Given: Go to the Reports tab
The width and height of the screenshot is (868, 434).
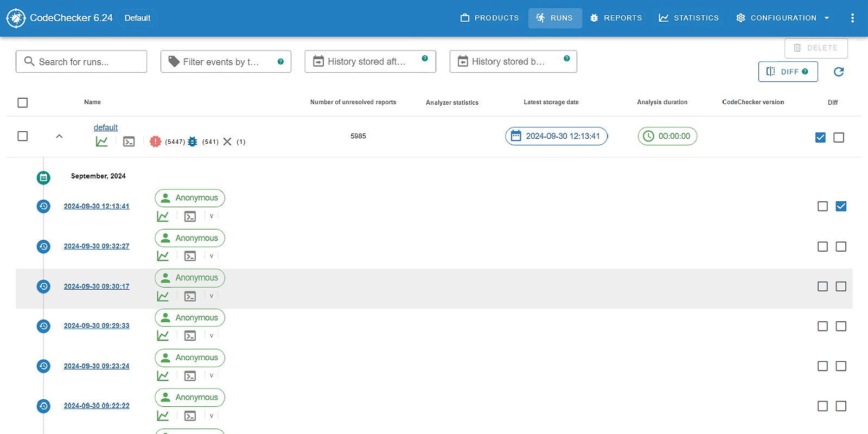Looking at the screenshot, I should click(616, 18).
